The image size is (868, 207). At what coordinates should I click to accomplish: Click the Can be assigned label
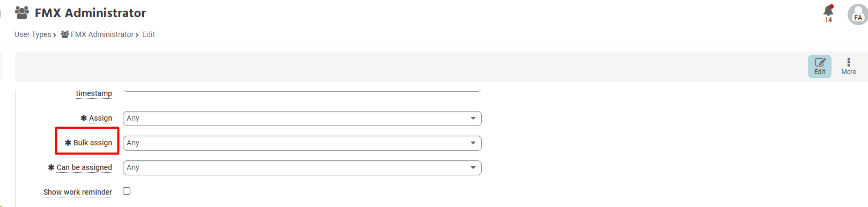[x=84, y=167]
